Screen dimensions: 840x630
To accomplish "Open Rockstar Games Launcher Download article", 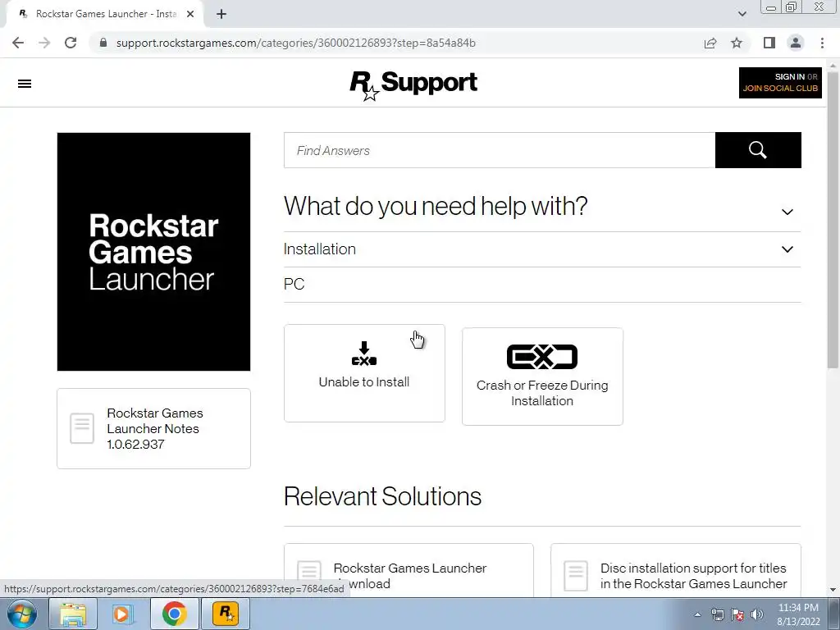I will [409, 571].
